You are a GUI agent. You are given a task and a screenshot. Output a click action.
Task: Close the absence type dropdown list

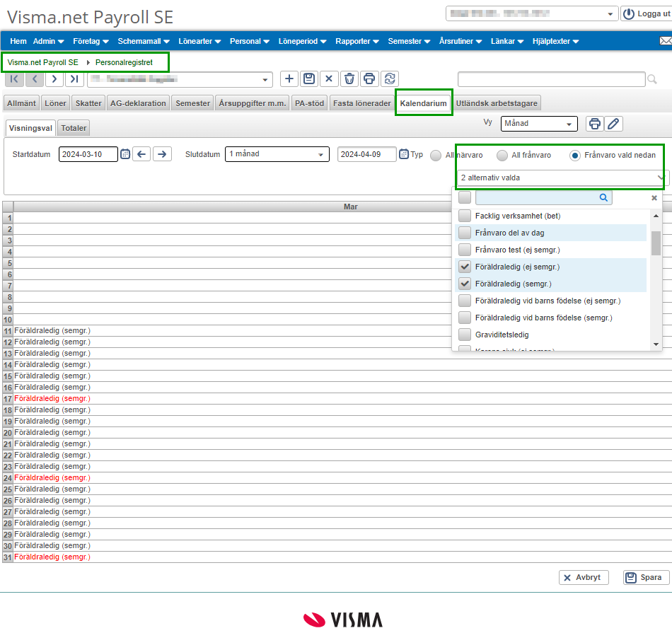[654, 198]
